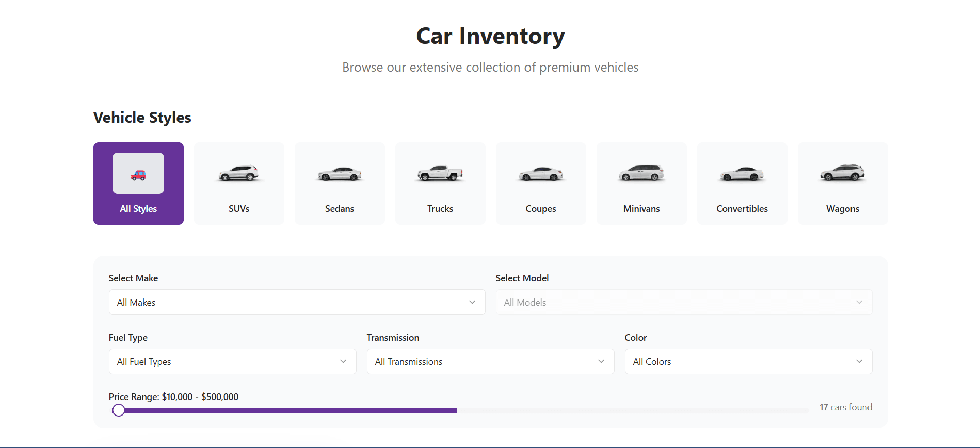980x448 pixels.
Task: Expand the All Colors dropdown
Action: pos(748,361)
